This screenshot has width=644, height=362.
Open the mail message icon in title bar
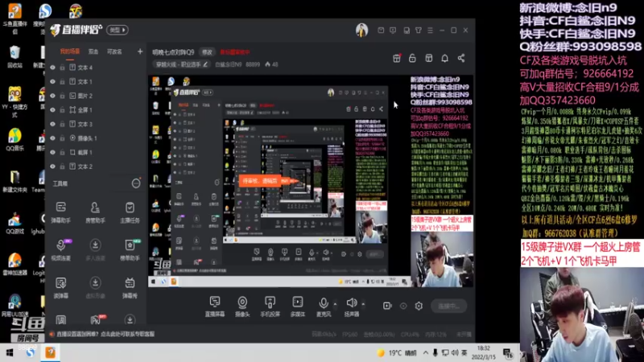381,31
